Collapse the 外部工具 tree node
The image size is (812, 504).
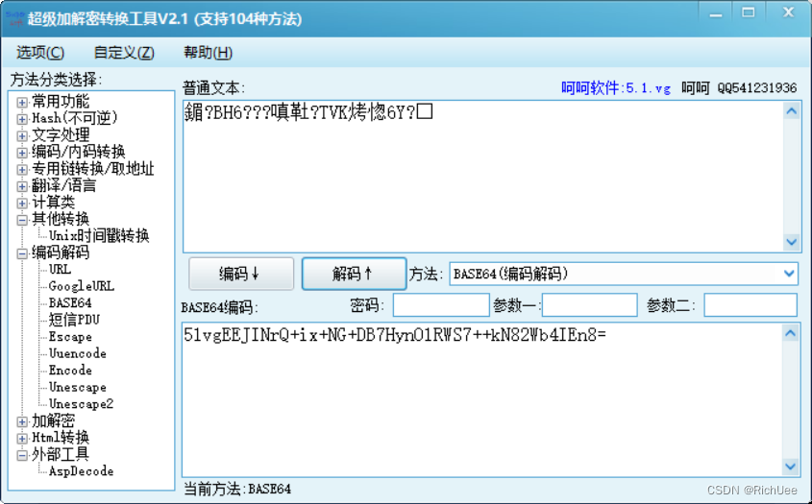tap(22, 455)
